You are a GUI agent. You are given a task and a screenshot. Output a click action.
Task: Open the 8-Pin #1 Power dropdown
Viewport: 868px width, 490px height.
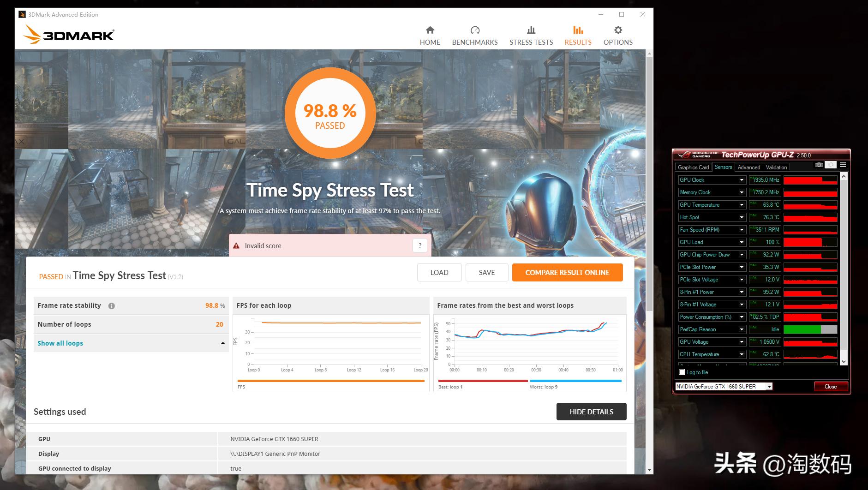[x=742, y=292]
